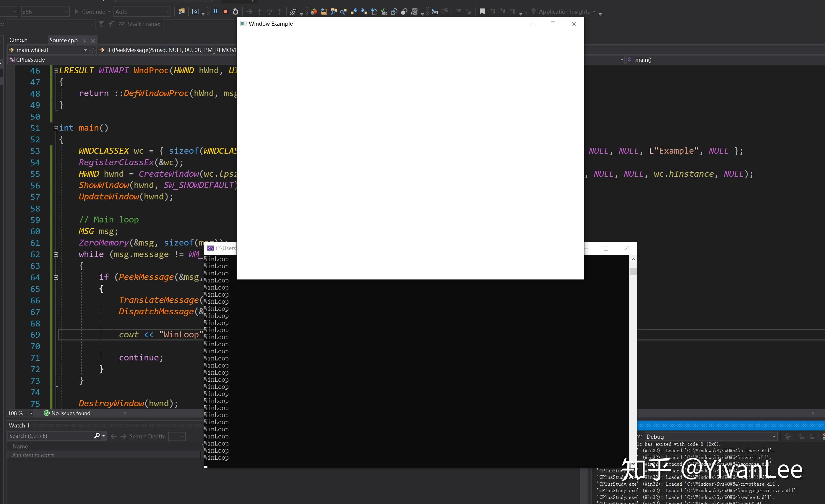The width and height of the screenshot is (825, 504).
Task: Select the Source.cpp editor tab
Action: coord(63,40)
